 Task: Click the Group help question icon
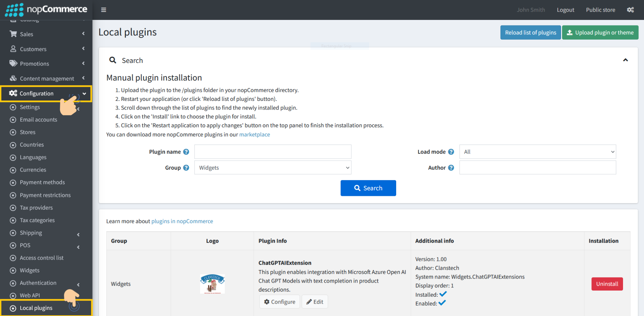point(186,168)
